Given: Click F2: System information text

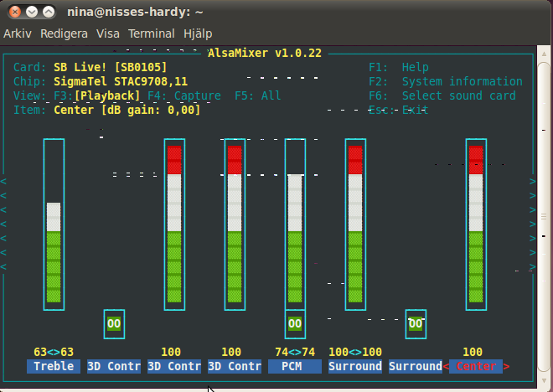Looking at the screenshot, I should click(446, 81).
